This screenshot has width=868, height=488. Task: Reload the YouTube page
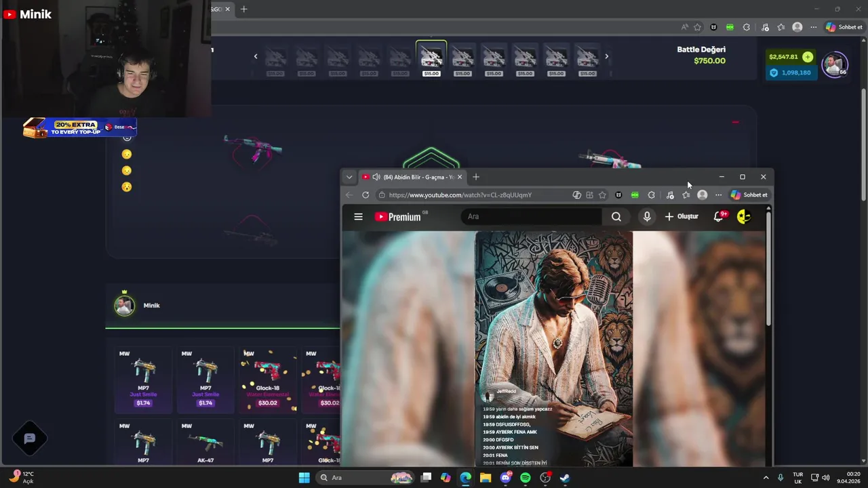pos(366,195)
